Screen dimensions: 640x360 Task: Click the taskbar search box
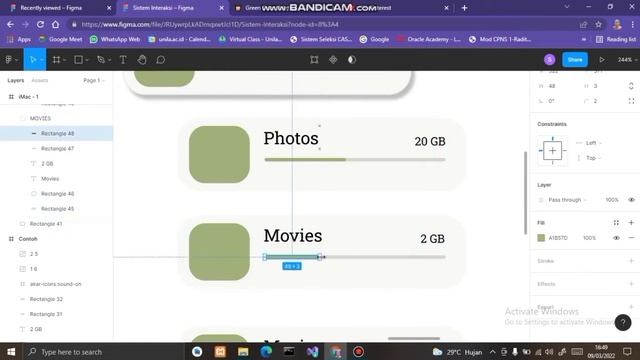[x=105, y=351]
